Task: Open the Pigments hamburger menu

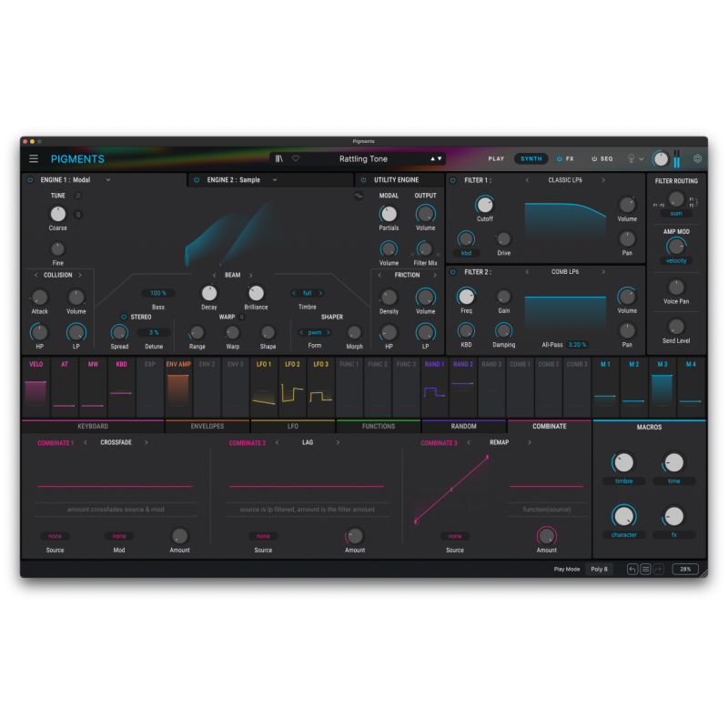Action: [x=34, y=158]
